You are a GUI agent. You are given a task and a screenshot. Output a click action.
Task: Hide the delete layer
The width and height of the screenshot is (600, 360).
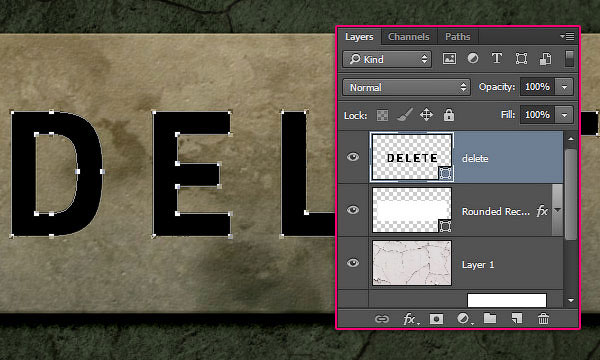[x=353, y=157]
